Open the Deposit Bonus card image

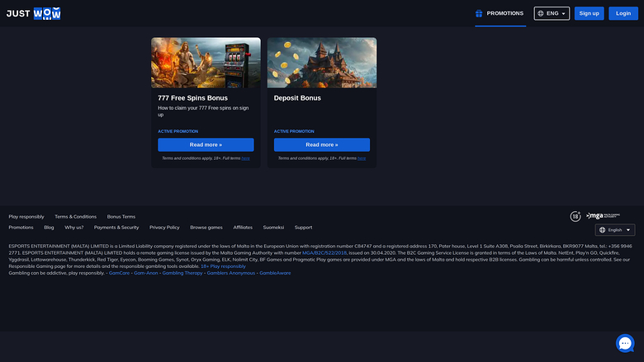pos(322,63)
